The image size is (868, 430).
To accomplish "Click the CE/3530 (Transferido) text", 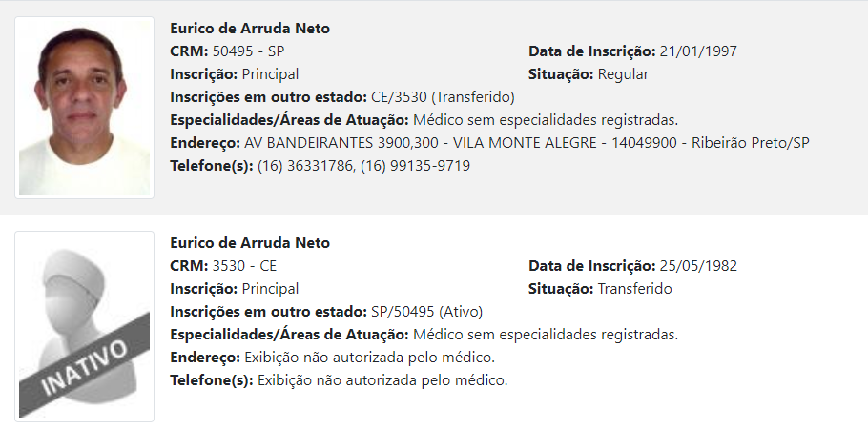I will click(x=443, y=97).
